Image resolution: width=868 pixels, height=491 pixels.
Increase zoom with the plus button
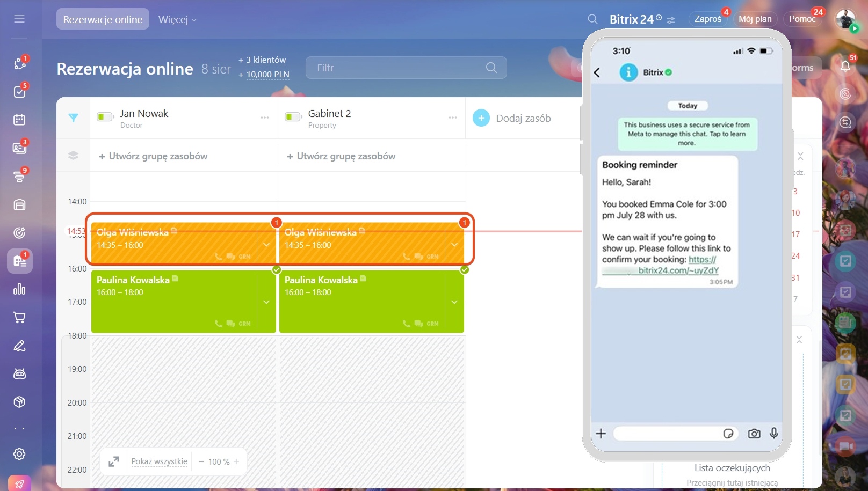pos(236,461)
